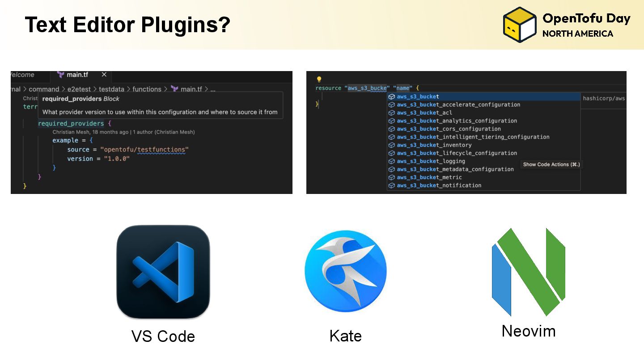Click the Kate editor icon
Viewport: 644px width, 362px height.
[x=346, y=271]
